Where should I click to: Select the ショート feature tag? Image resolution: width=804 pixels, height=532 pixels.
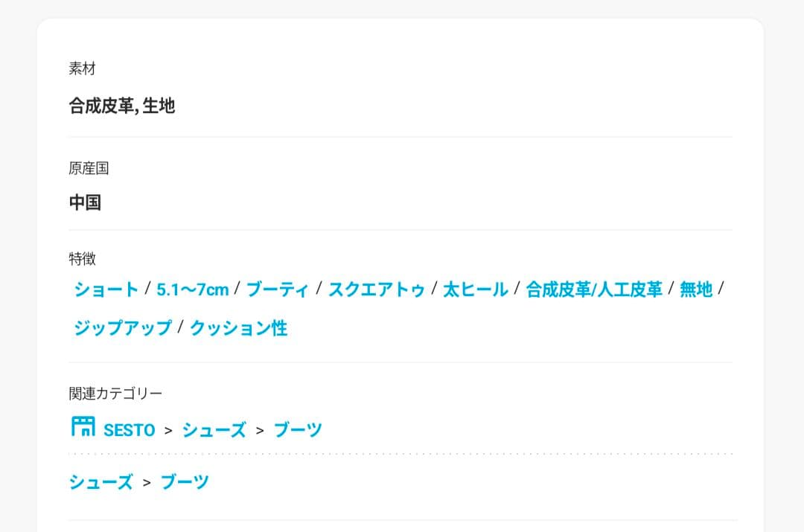click(106, 289)
